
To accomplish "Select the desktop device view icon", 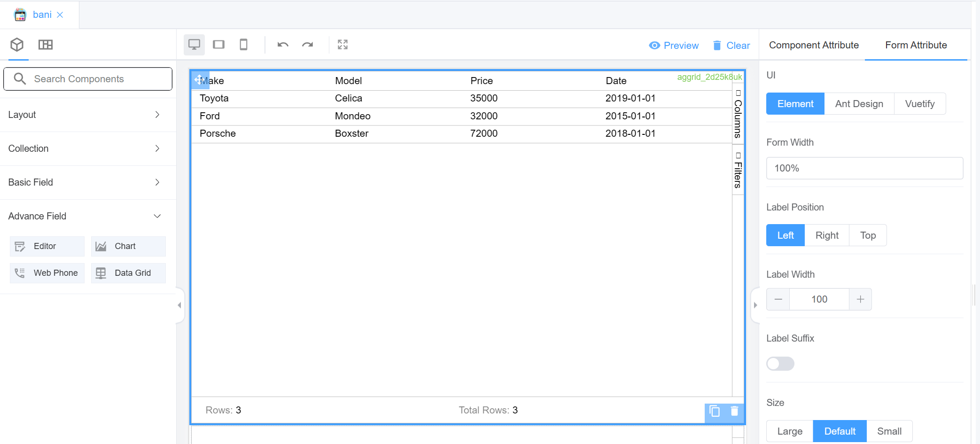I will tap(194, 45).
